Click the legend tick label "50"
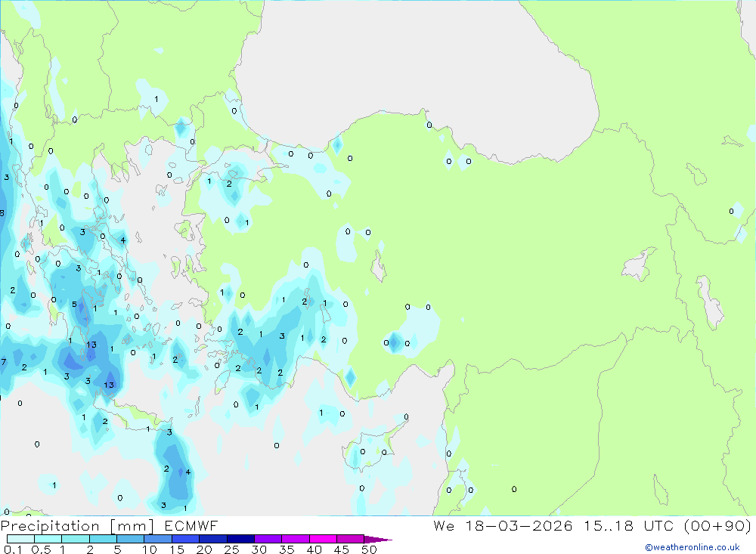756x554 pixels. click(x=370, y=549)
